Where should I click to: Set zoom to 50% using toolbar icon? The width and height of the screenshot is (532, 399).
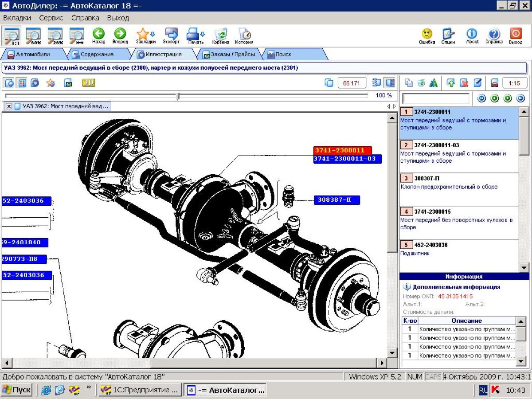click(33, 35)
